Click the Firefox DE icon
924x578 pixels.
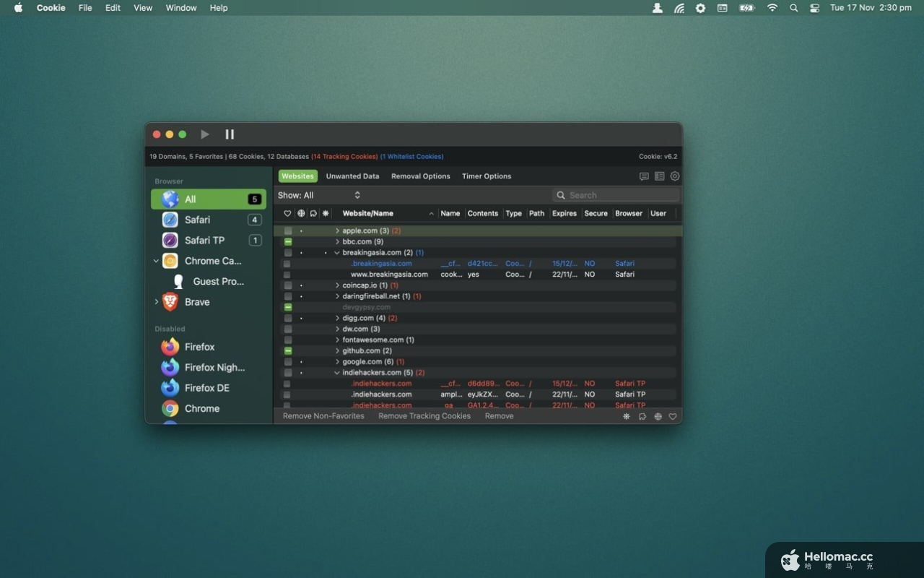coord(170,388)
